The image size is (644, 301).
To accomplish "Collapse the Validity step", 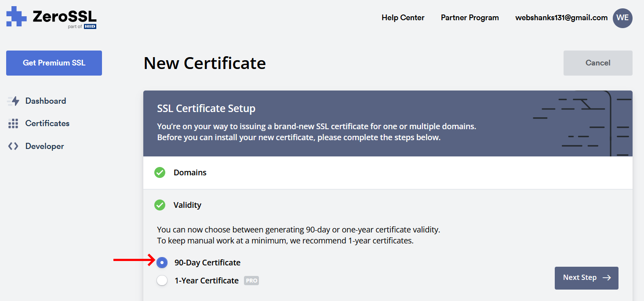I will click(388, 205).
